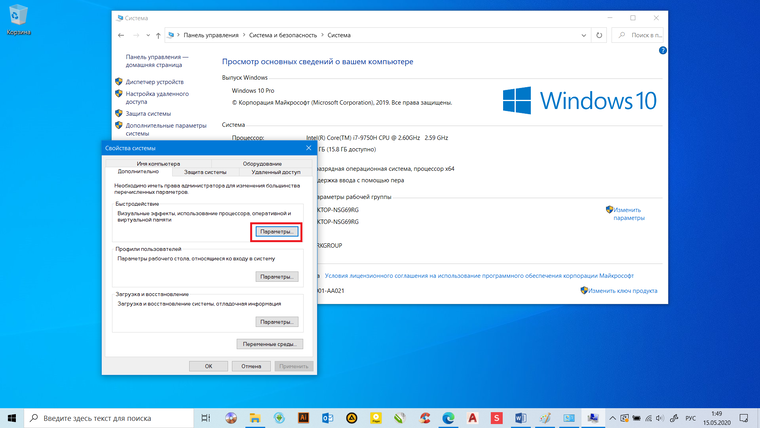Open System protection link in sidebar
This screenshot has width=760, height=428.
coord(148,113)
